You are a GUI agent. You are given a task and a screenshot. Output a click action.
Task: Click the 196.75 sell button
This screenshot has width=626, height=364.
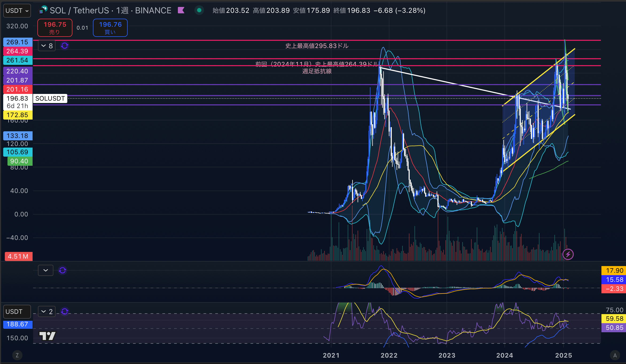(55, 28)
